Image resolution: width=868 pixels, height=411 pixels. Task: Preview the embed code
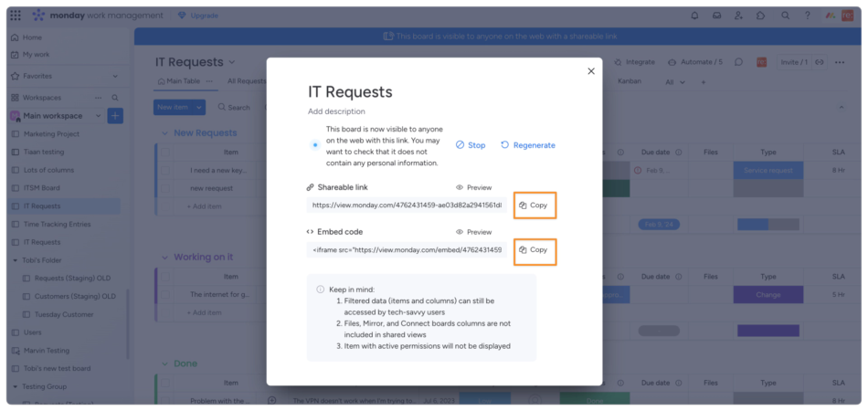click(473, 232)
